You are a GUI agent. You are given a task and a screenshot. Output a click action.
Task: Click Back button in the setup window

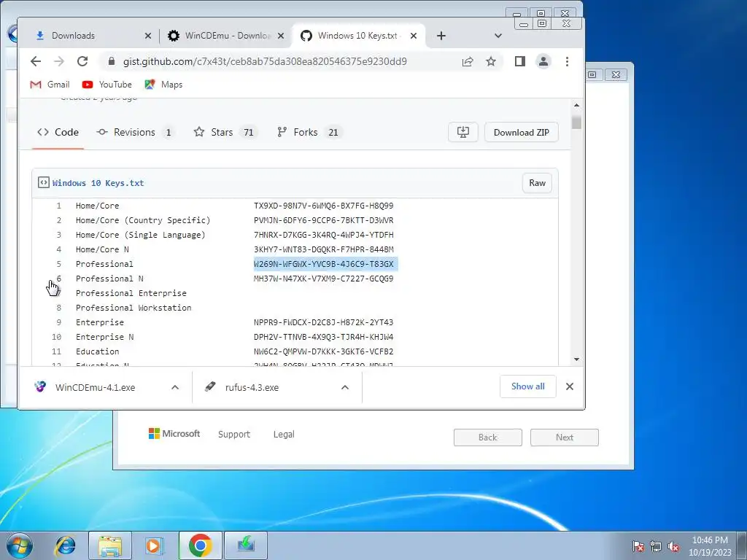point(488,437)
